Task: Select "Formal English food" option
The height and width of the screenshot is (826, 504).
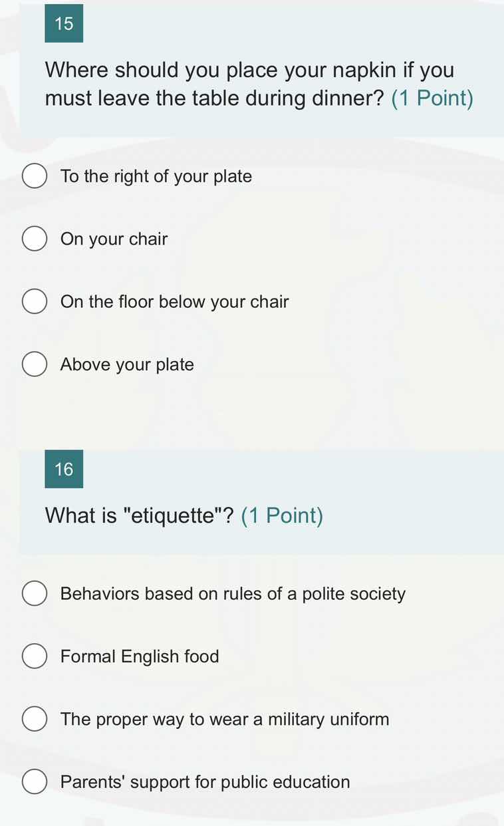Action: point(140,656)
